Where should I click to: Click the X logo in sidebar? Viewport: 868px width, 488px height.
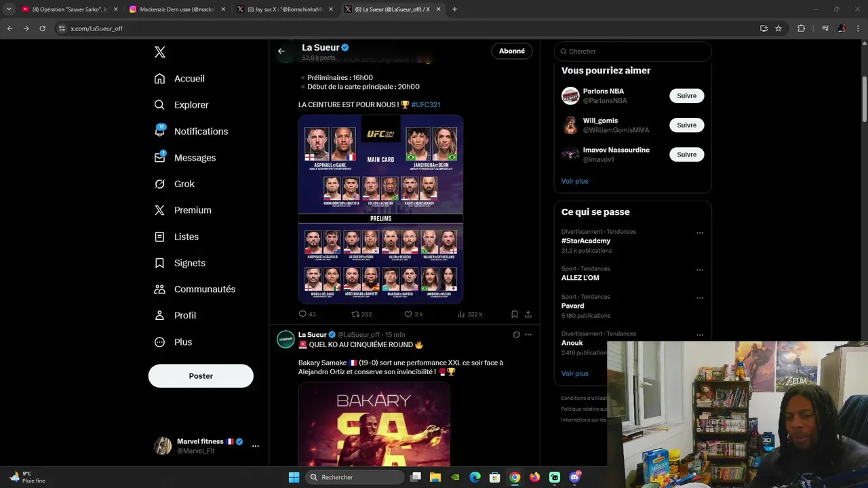click(x=160, y=52)
